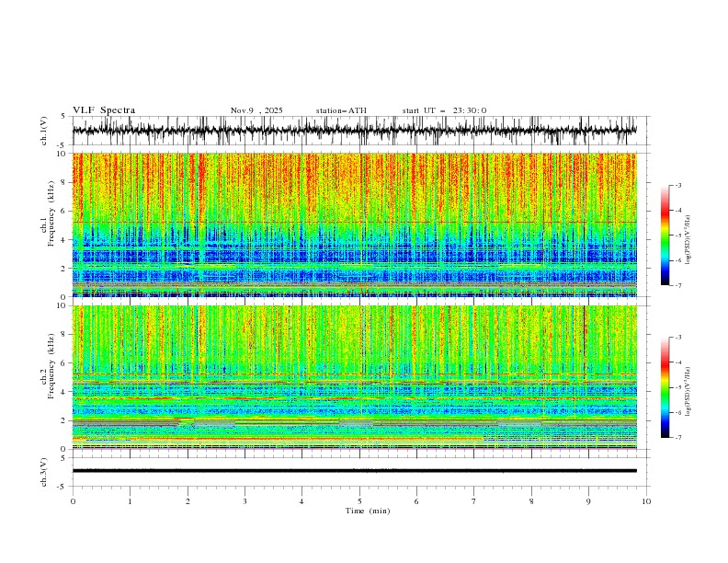728x563 pixels.
Task: Click the time axis tick label "9"
Action: (588, 501)
